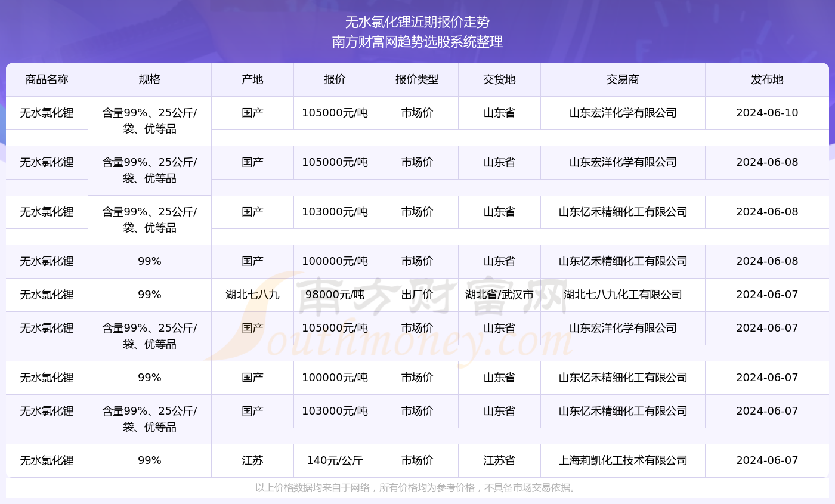Select the 报价类型 column header
Screen dimensions: 835x504
coord(417,80)
